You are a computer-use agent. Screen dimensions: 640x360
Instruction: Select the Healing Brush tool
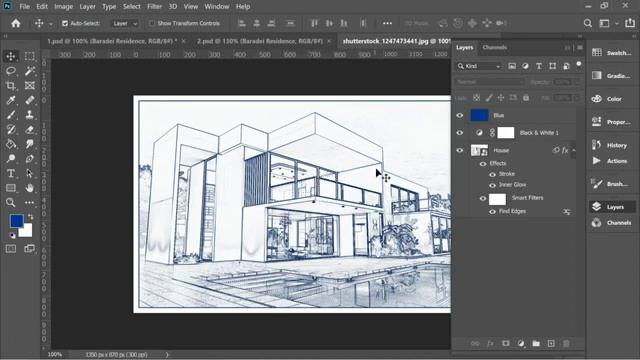[x=29, y=100]
